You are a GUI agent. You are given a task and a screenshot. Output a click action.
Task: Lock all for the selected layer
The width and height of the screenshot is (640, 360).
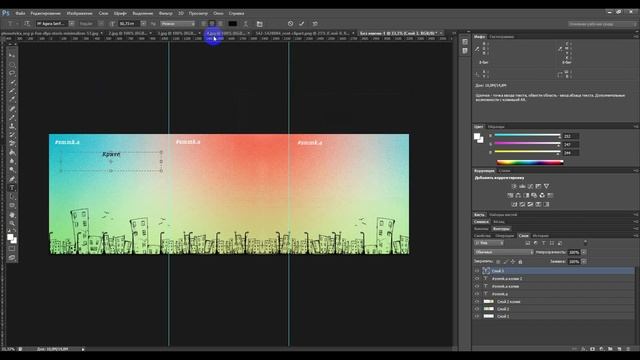tap(520, 262)
